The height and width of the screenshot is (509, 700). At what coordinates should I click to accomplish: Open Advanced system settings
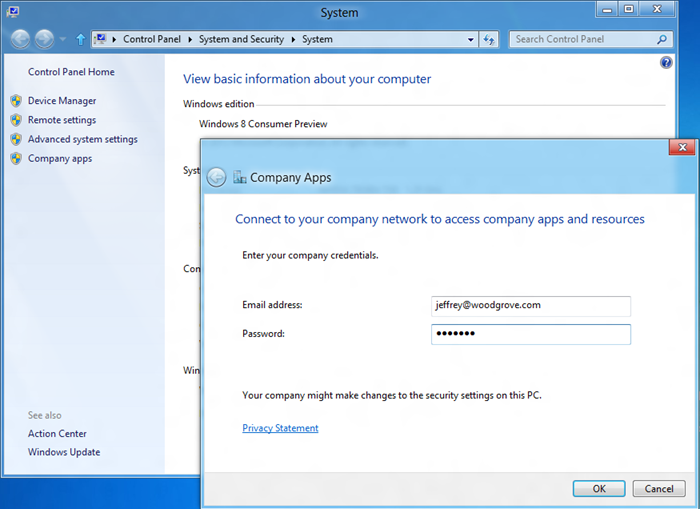(82, 139)
